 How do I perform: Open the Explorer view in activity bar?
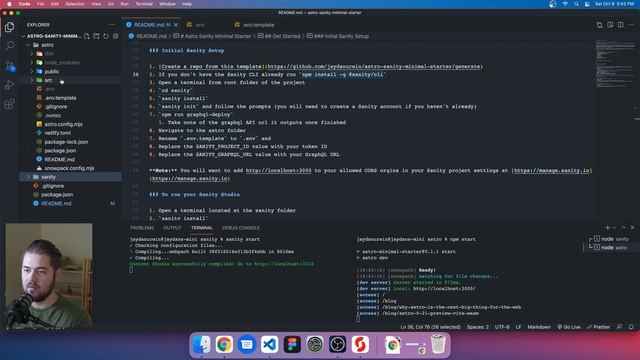9,27
